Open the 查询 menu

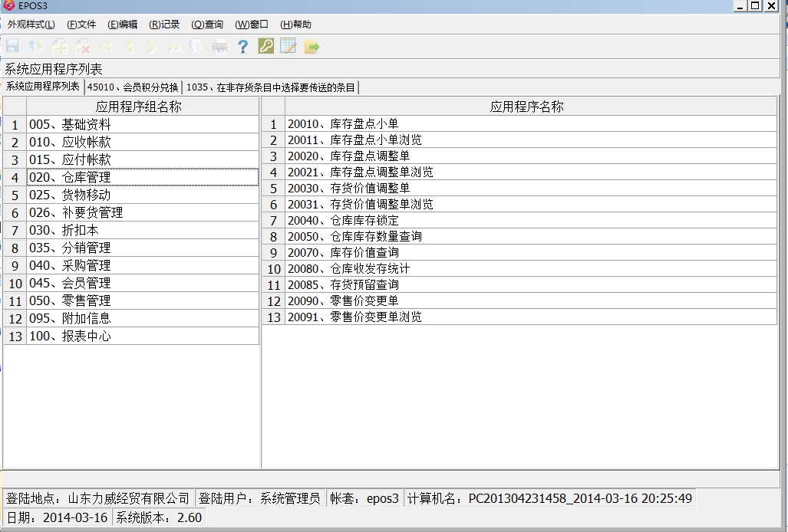tap(207, 25)
